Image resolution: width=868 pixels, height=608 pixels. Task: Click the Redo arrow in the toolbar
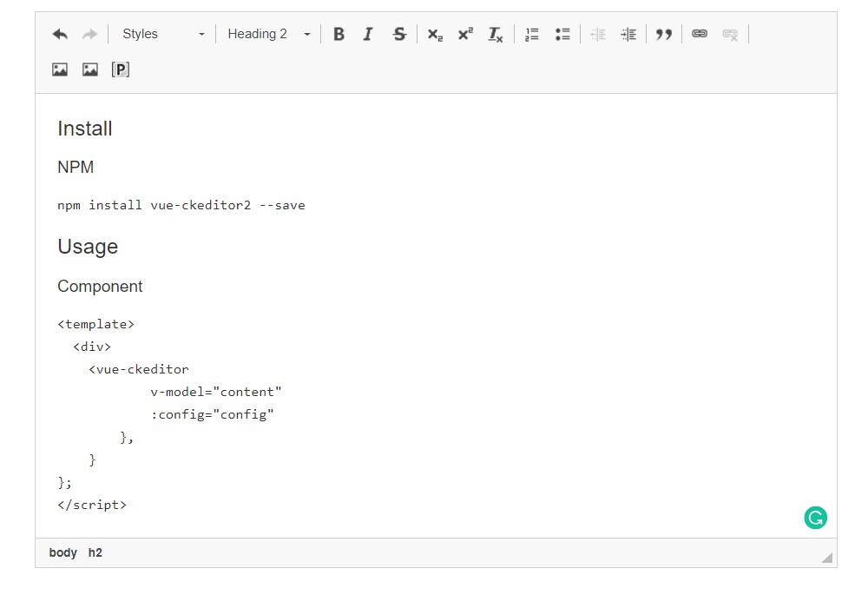(x=89, y=35)
